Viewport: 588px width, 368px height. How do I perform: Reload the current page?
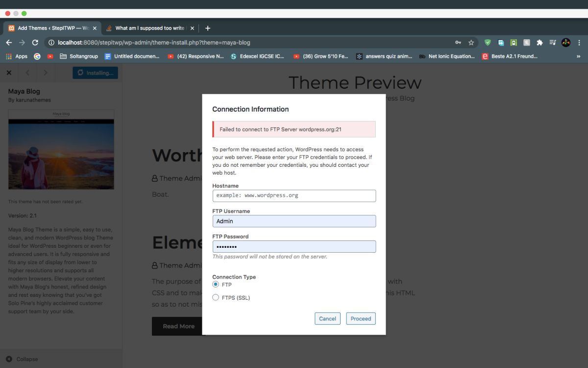click(x=35, y=43)
